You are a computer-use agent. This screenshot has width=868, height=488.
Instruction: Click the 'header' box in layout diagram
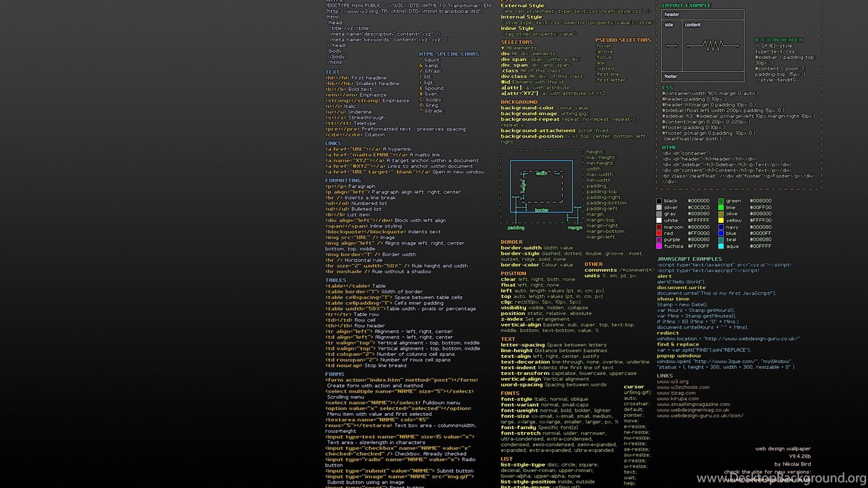pos(703,15)
